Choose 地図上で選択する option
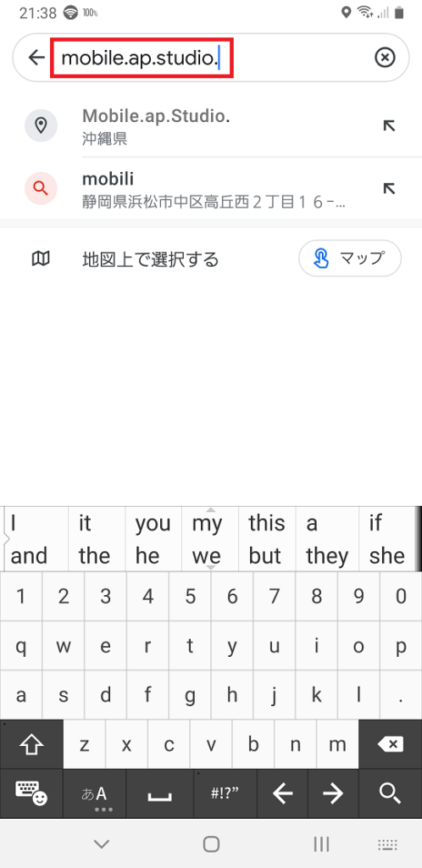The image size is (422, 868). tap(151, 259)
